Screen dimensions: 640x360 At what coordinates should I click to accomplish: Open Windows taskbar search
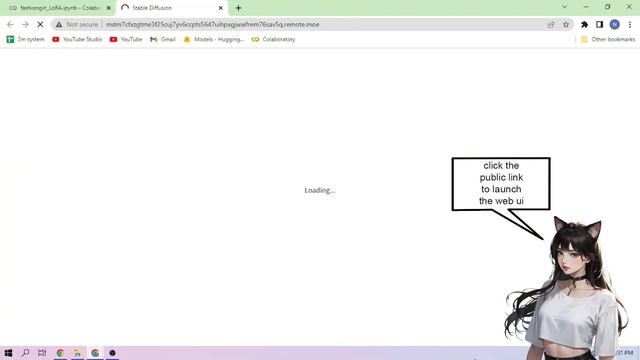click(x=25, y=353)
